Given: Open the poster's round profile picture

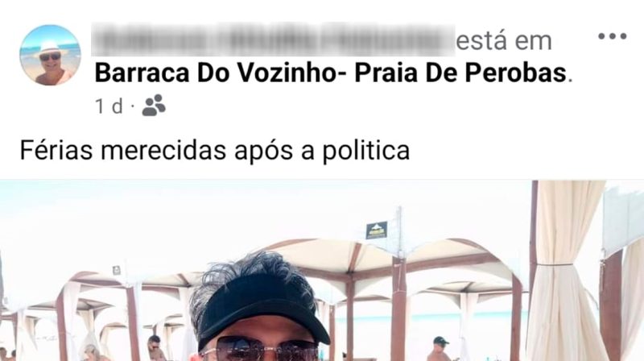Looking at the screenshot, I should pyautogui.click(x=50, y=55).
